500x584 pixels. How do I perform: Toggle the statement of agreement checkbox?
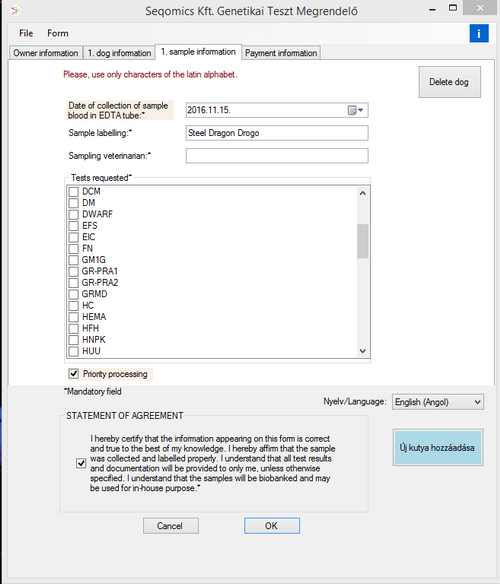click(x=81, y=463)
